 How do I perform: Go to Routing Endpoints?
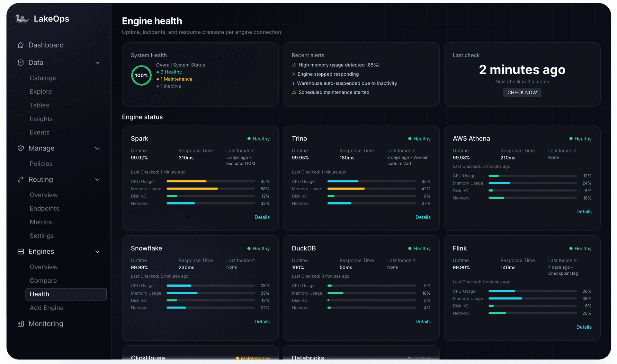[44, 208]
